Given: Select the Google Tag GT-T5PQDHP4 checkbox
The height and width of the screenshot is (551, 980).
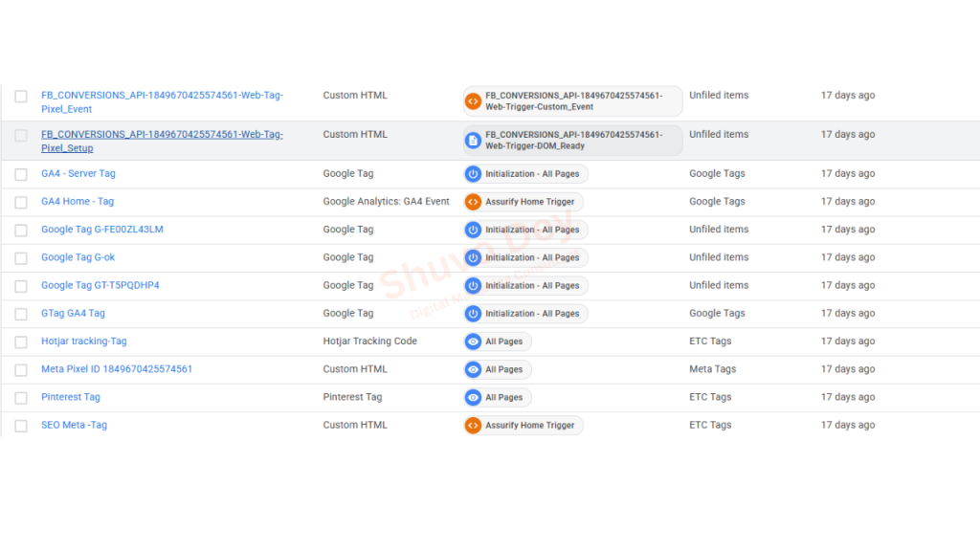Looking at the screenshot, I should click(x=21, y=286).
